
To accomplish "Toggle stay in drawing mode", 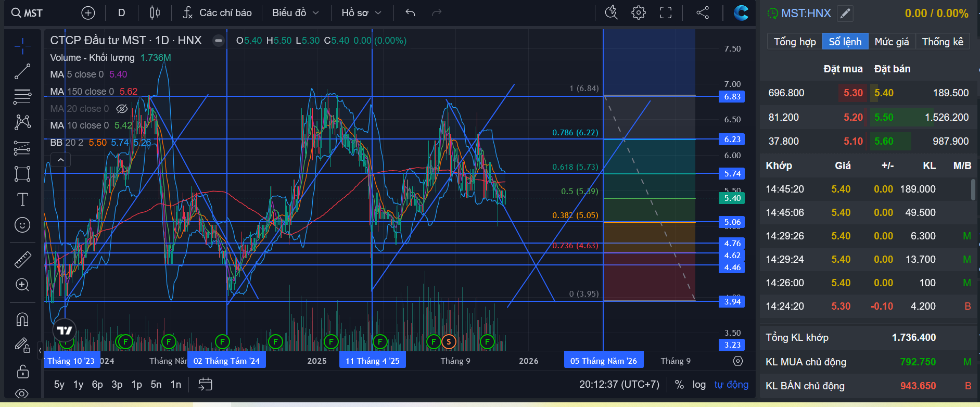I will (22, 345).
